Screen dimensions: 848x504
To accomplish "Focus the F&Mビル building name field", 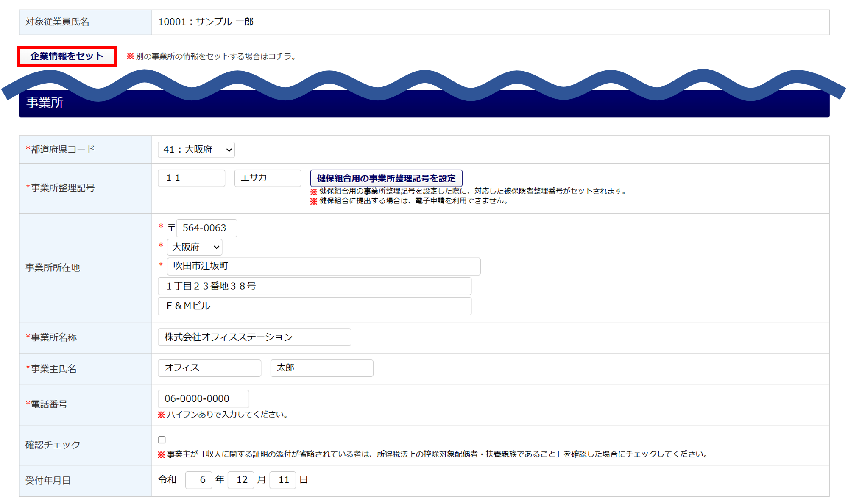I will tap(314, 306).
